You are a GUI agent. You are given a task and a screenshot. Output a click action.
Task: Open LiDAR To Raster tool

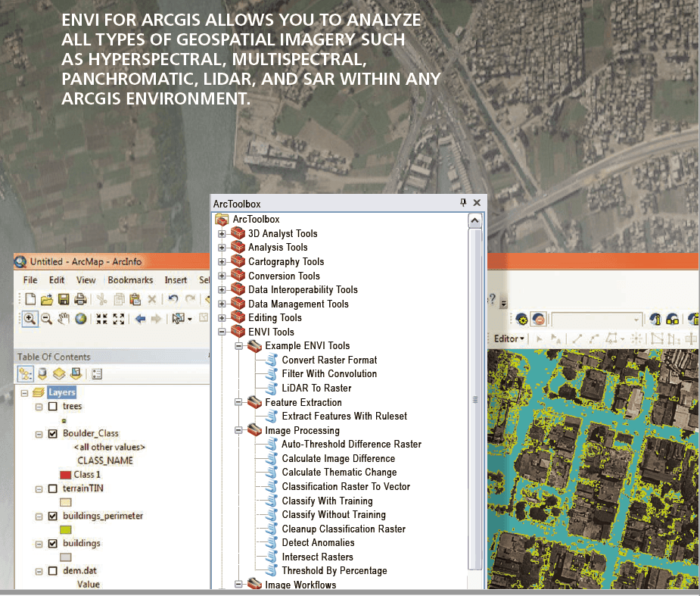[316, 388]
